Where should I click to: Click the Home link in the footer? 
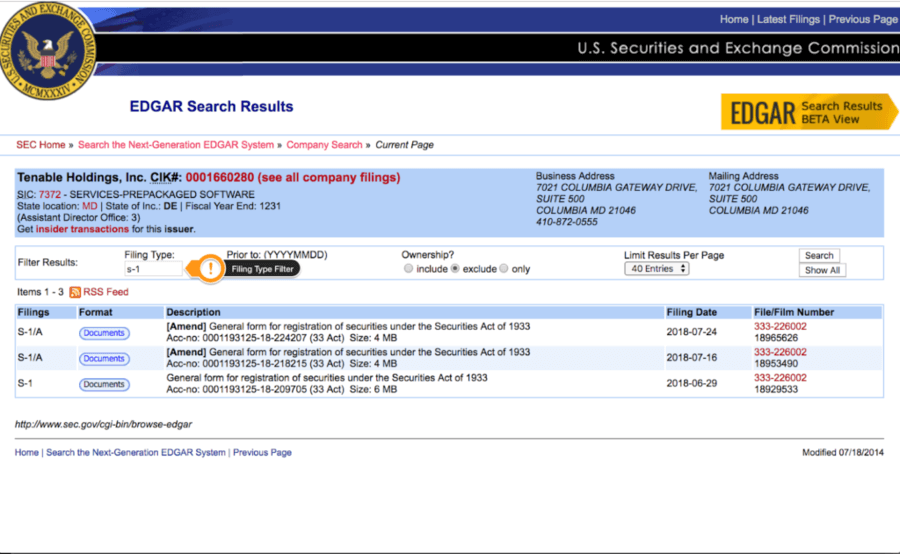(26, 452)
